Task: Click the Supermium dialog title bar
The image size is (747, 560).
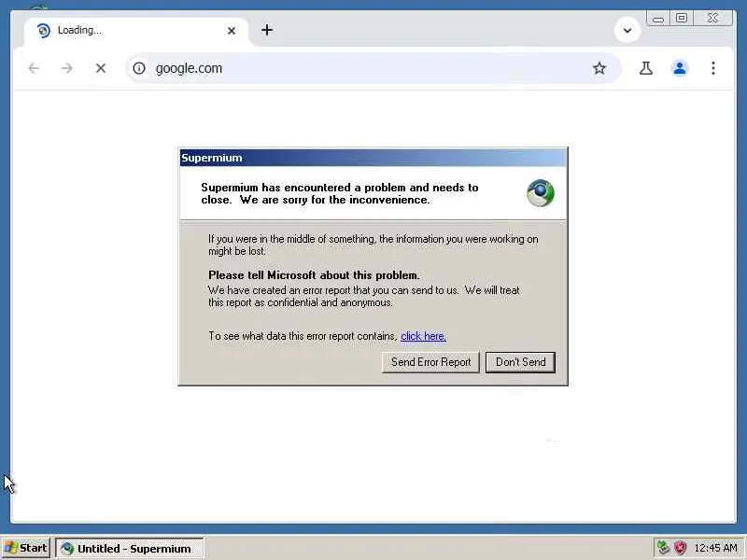Action: click(x=373, y=158)
